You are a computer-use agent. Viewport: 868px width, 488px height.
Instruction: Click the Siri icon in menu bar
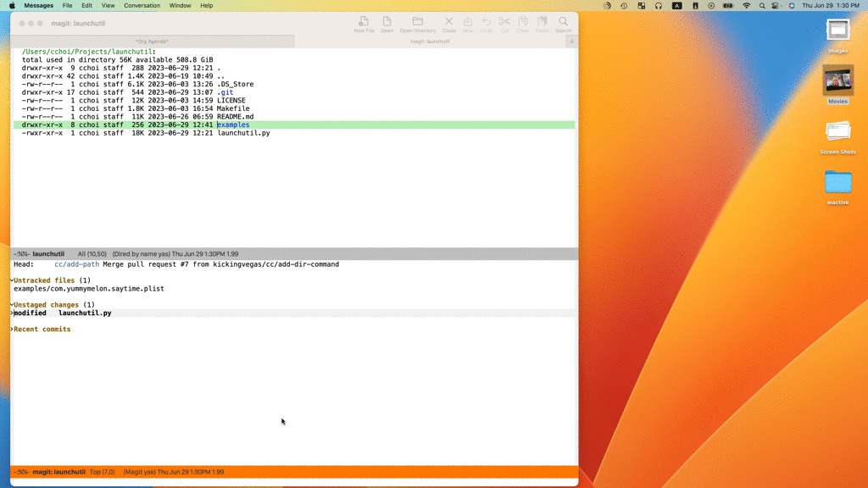coord(792,6)
